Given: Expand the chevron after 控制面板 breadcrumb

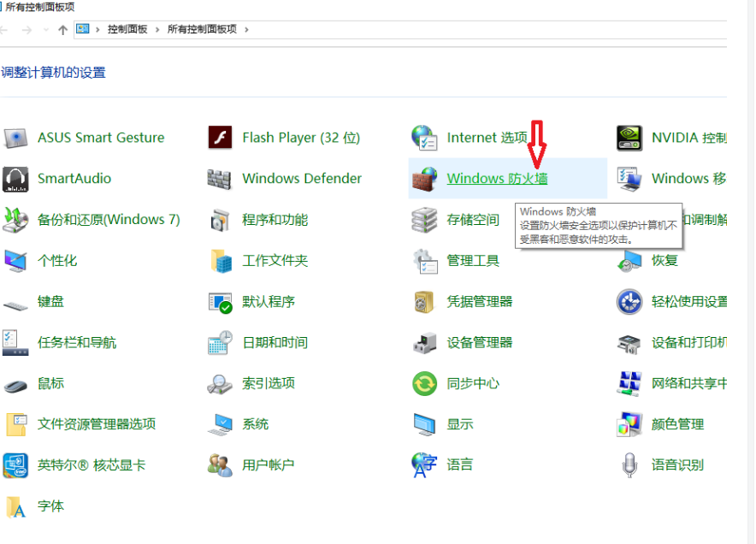Looking at the screenshot, I should click(157, 30).
